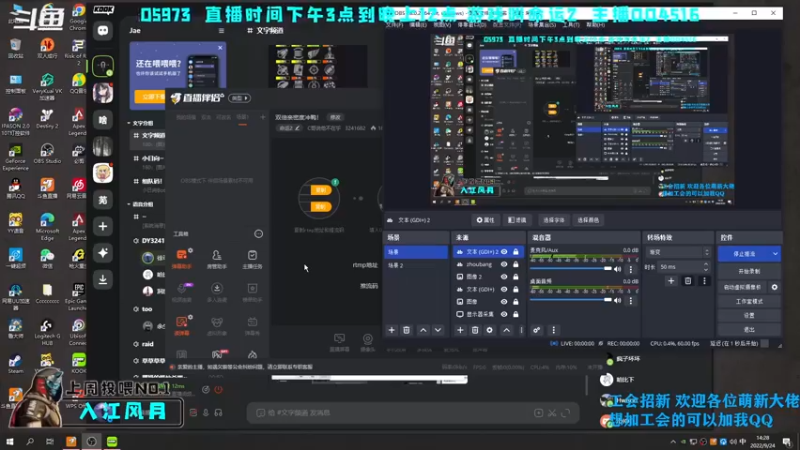Mute Mic/Aux speaker icon in Mixer

click(618, 269)
